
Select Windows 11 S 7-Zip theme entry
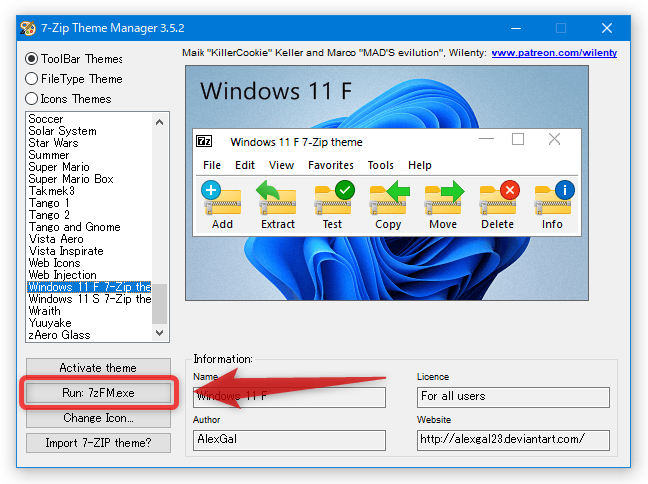[x=89, y=299]
